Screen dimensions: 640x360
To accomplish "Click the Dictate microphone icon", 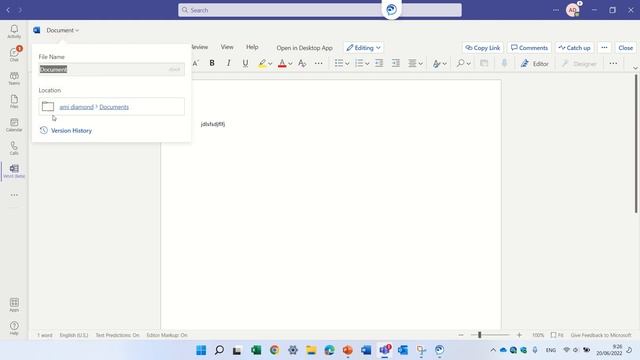I will point(504,63).
